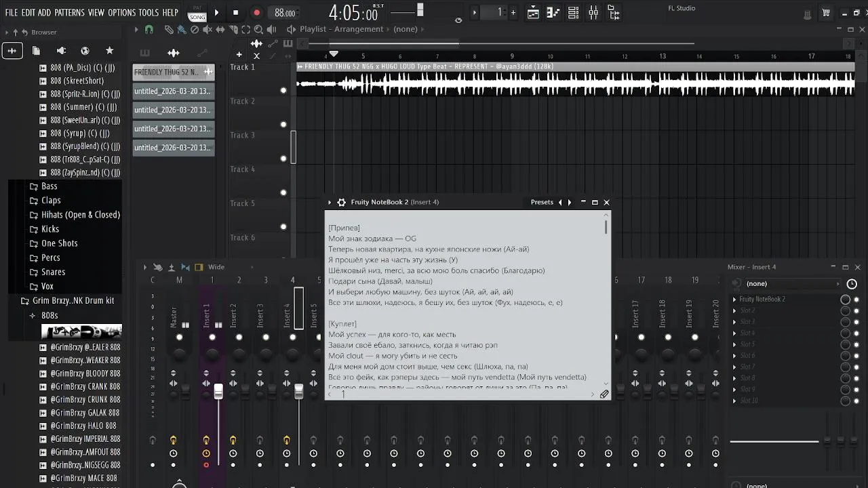Image resolution: width=868 pixels, height=488 pixels.
Task: Arm the Record button
Action: point(256,12)
